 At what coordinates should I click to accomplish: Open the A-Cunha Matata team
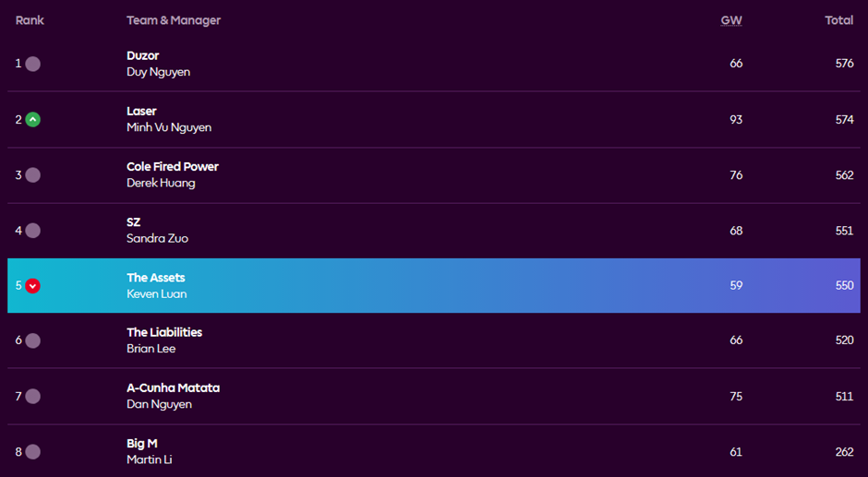(173, 388)
